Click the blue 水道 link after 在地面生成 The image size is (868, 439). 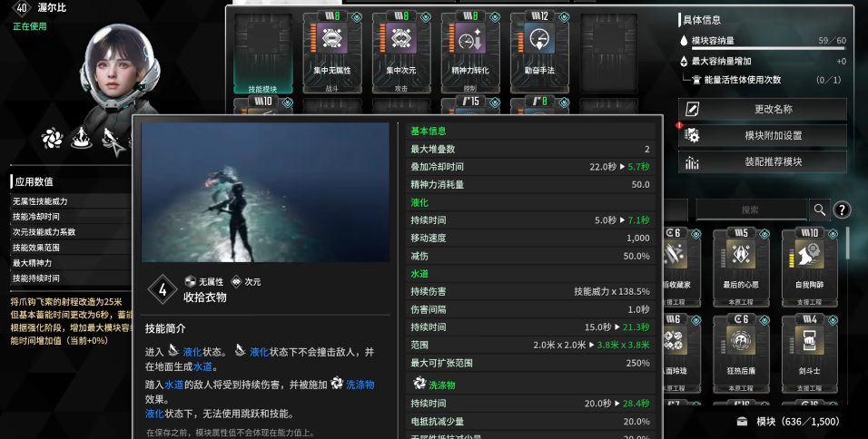click(x=202, y=366)
